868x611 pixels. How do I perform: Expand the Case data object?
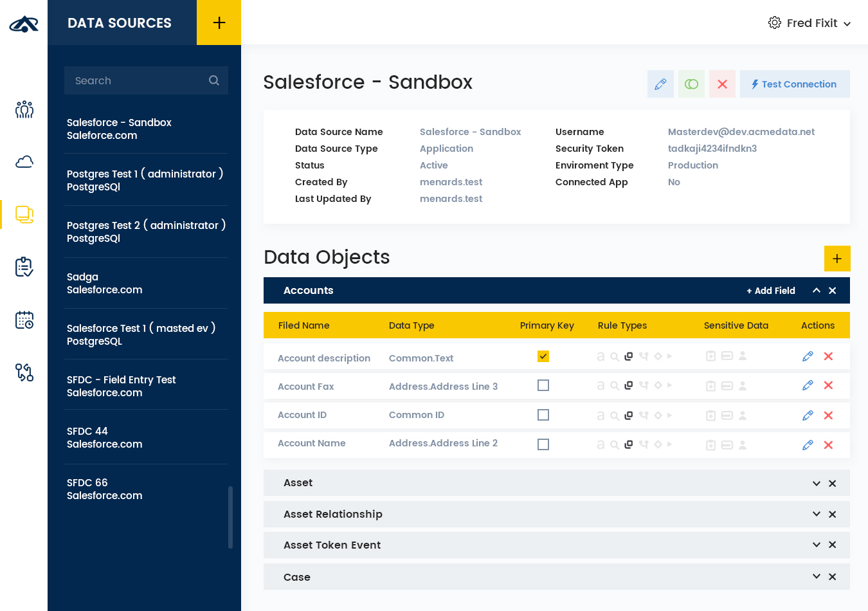(x=817, y=577)
